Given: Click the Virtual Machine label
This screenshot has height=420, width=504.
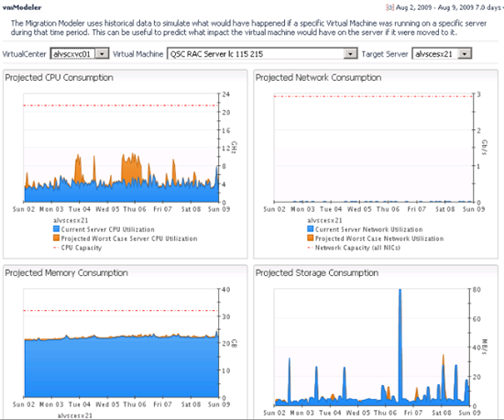Looking at the screenshot, I should (x=138, y=54).
